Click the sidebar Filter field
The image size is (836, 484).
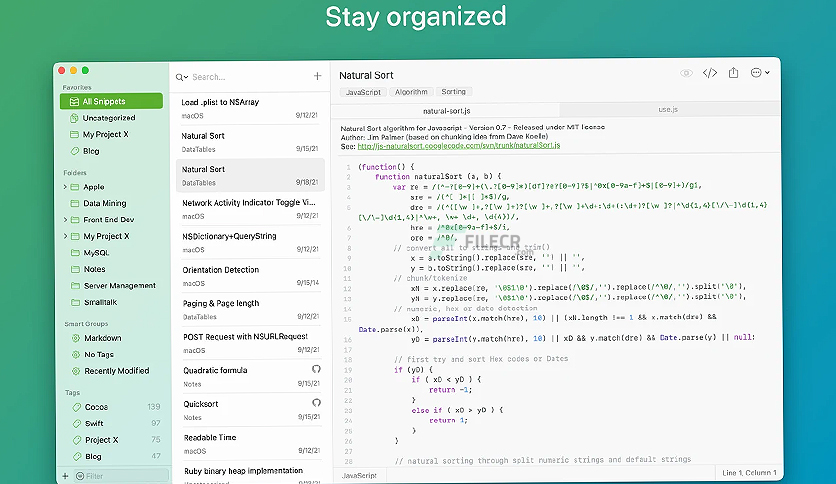pyautogui.click(x=121, y=476)
